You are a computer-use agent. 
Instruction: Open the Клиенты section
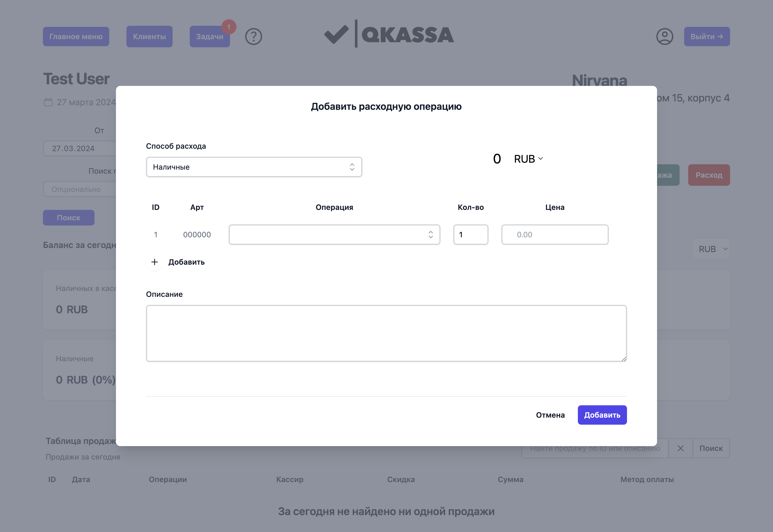[149, 37]
